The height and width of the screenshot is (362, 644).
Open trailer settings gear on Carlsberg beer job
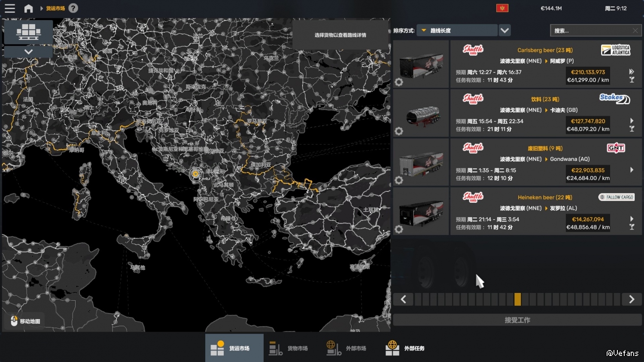[x=399, y=82]
